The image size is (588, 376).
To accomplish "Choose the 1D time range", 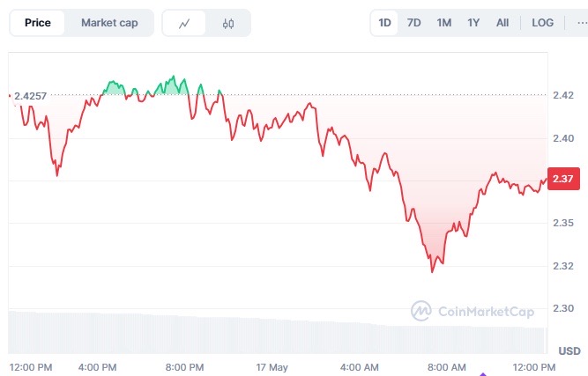I will [384, 23].
